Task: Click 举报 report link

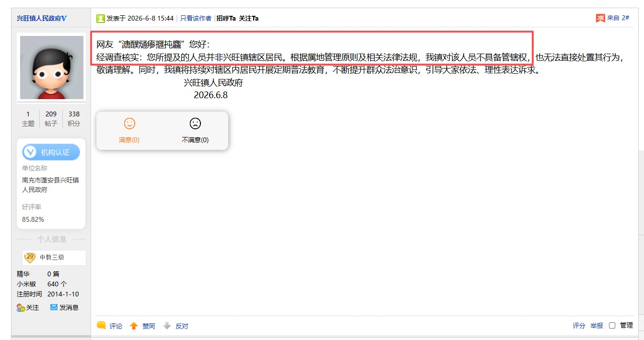Action: coord(597,326)
